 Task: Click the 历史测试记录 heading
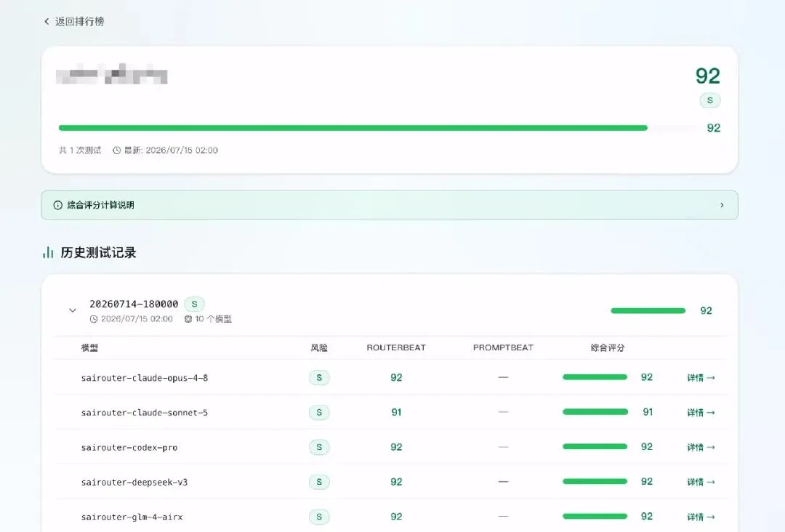click(98, 252)
